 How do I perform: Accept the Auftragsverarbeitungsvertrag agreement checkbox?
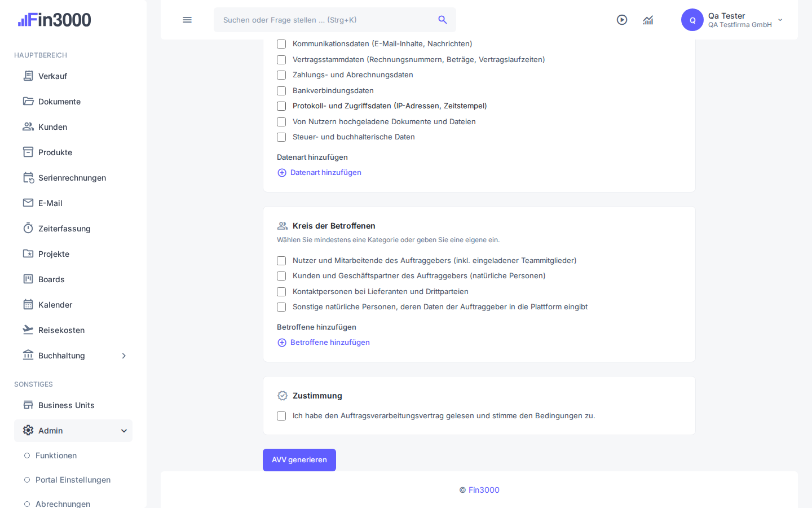[281, 416]
